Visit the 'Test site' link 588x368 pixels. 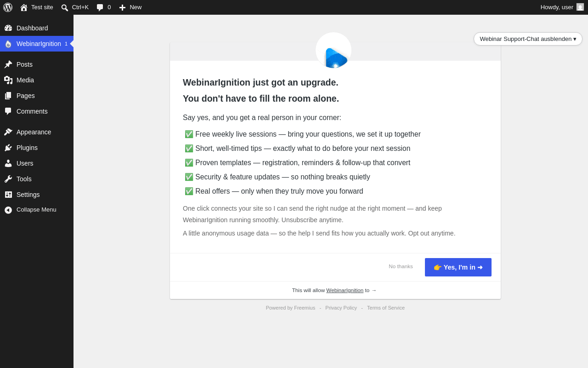click(x=37, y=7)
